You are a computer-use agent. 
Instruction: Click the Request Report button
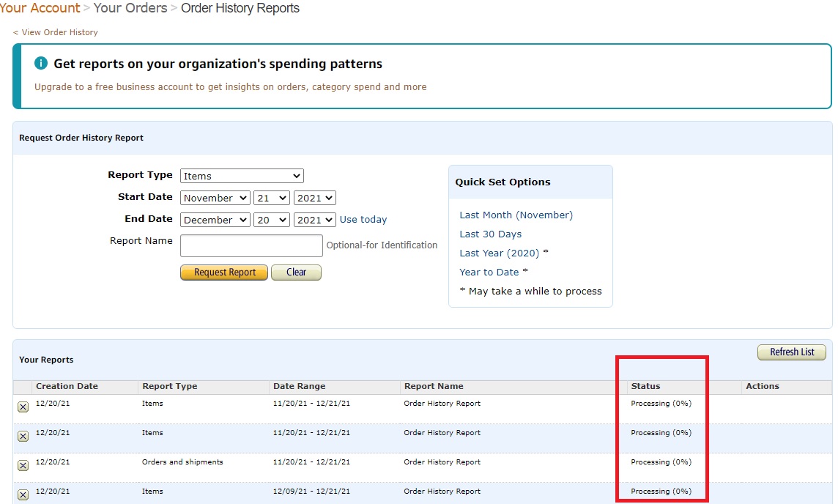pyautogui.click(x=224, y=273)
